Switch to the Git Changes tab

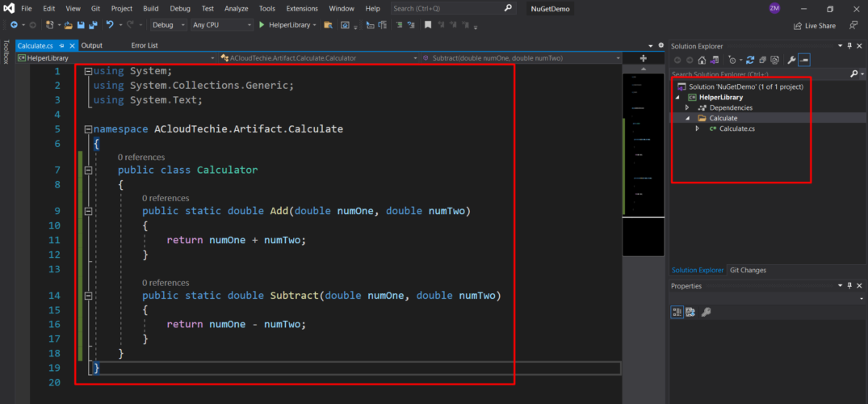[x=748, y=270]
